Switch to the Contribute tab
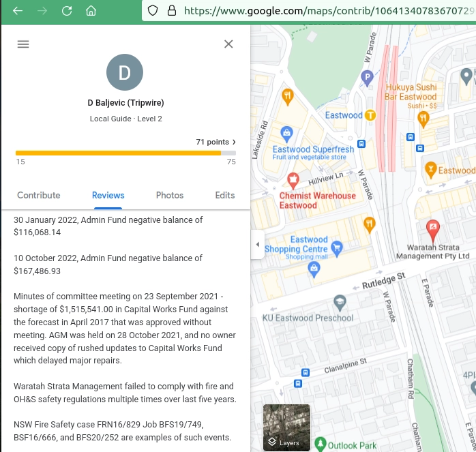 (39, 195)
